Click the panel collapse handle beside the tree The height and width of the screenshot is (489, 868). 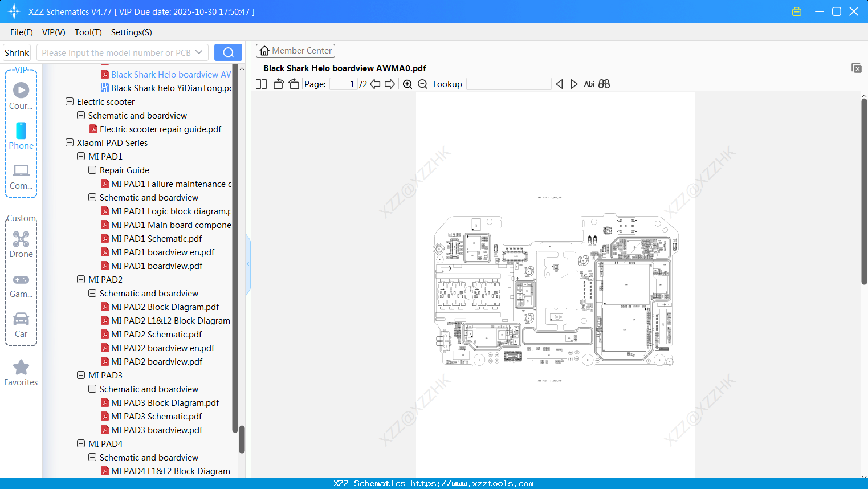[x=248, y=264]
